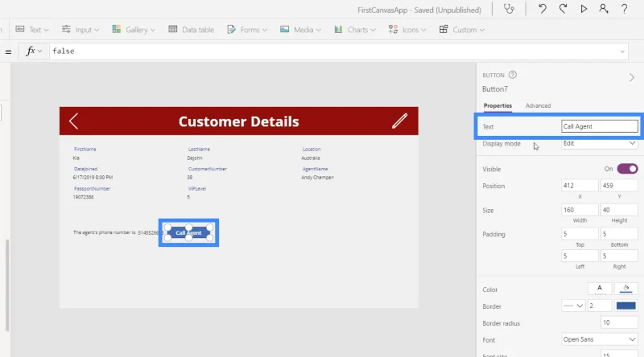Toggle the Visible switch off
Image resolution: width=644 pixels, height=357 pixels.
[627, 169]
